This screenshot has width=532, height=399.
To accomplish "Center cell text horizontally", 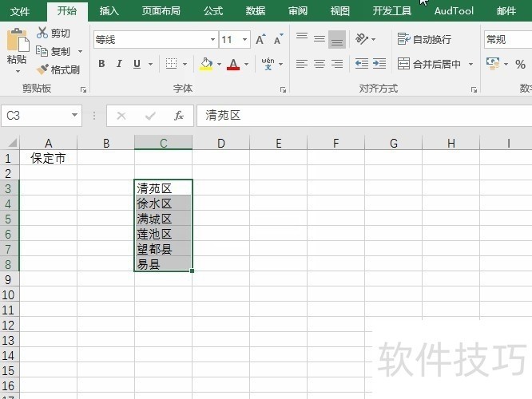I will click(320, 64).
